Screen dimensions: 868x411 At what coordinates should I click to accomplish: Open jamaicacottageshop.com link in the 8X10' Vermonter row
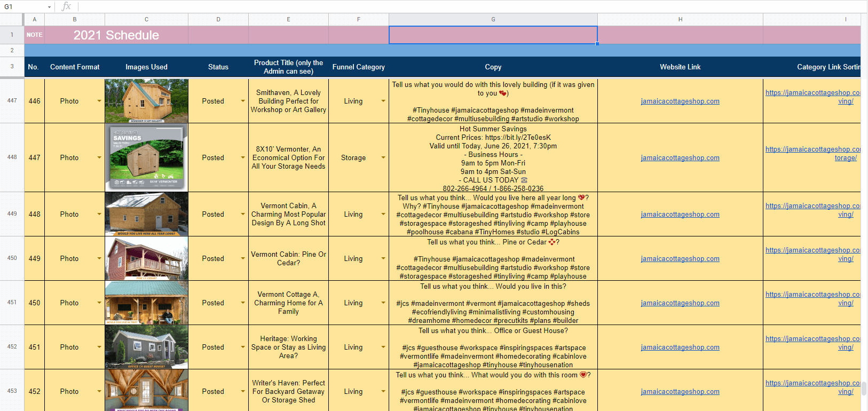[680, 158]
